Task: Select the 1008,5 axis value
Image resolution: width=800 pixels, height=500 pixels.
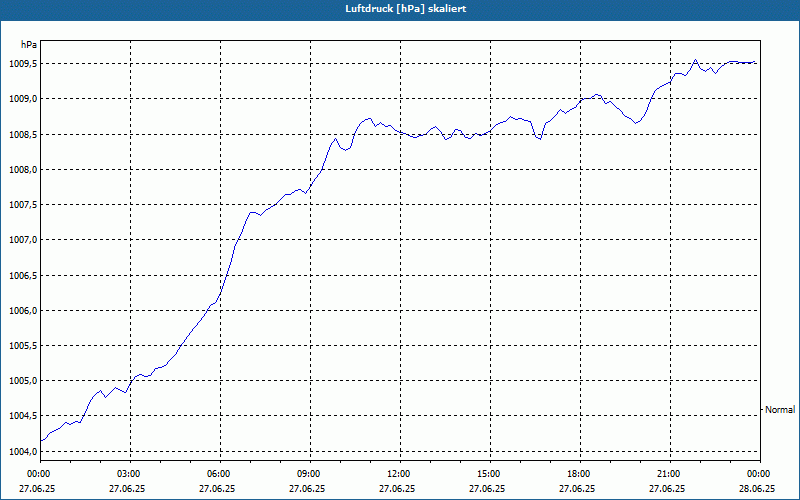Action: pos(23,134)
